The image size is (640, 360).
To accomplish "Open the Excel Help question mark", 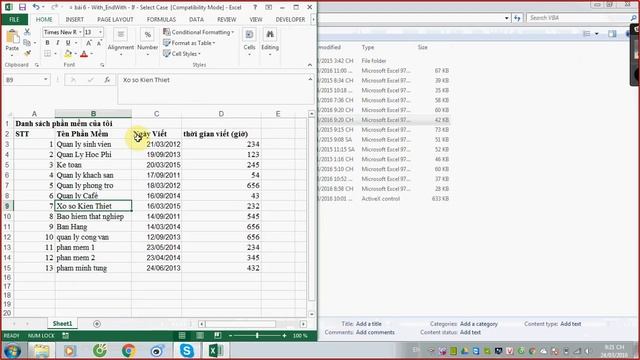I will point(255,7).
